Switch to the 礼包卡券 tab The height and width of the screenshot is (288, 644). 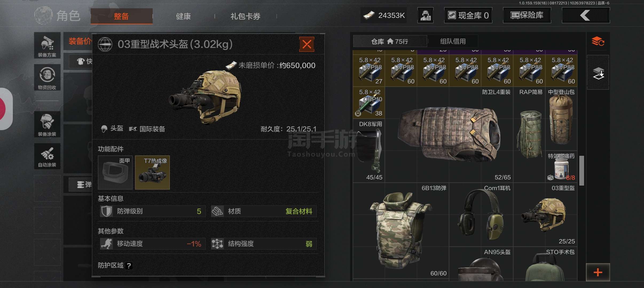click(x=245, y=16)
